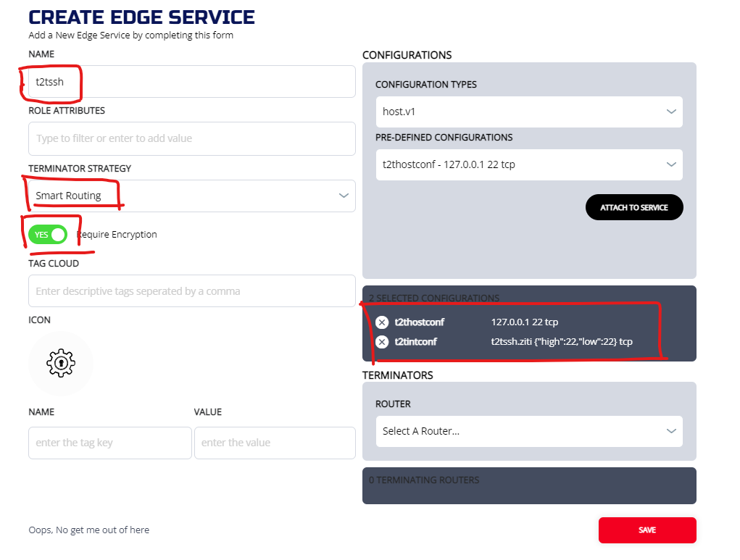Click the 'Oops, No get me out' link

(89, 530)
